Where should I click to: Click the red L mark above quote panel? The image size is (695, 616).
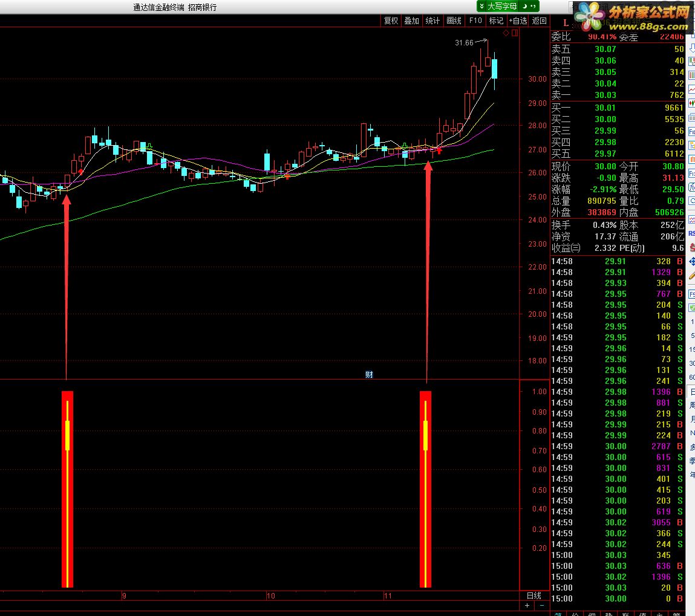[x=566, y=23]
